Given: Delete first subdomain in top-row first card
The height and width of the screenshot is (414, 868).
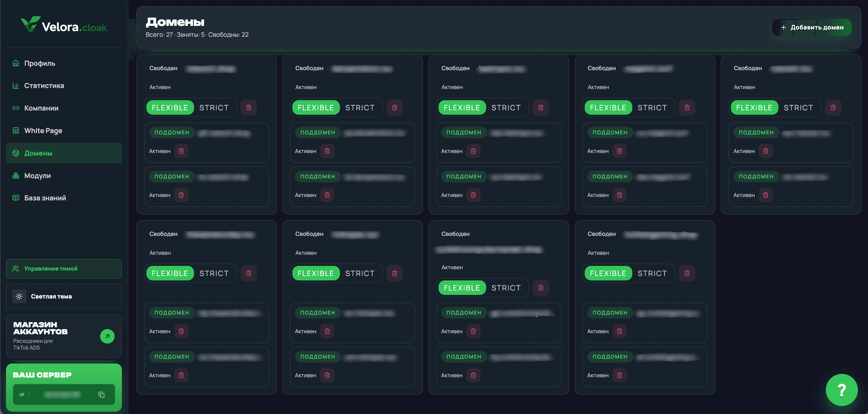Looking at the screenshot, I should pyautogui.click(x=181, y=151).
